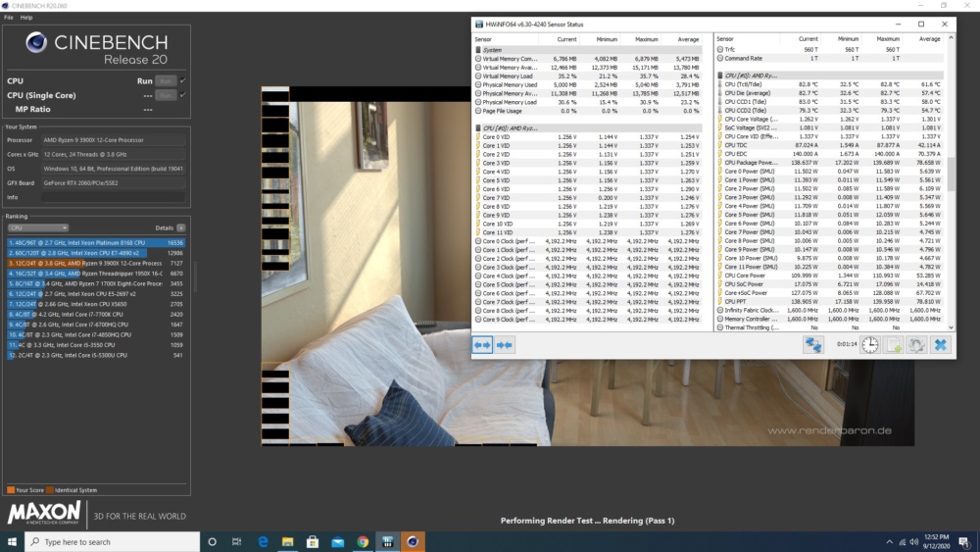Collapse the System sensor group in HWiNFO
Viewport: 980px width, 552px height.
478,50
